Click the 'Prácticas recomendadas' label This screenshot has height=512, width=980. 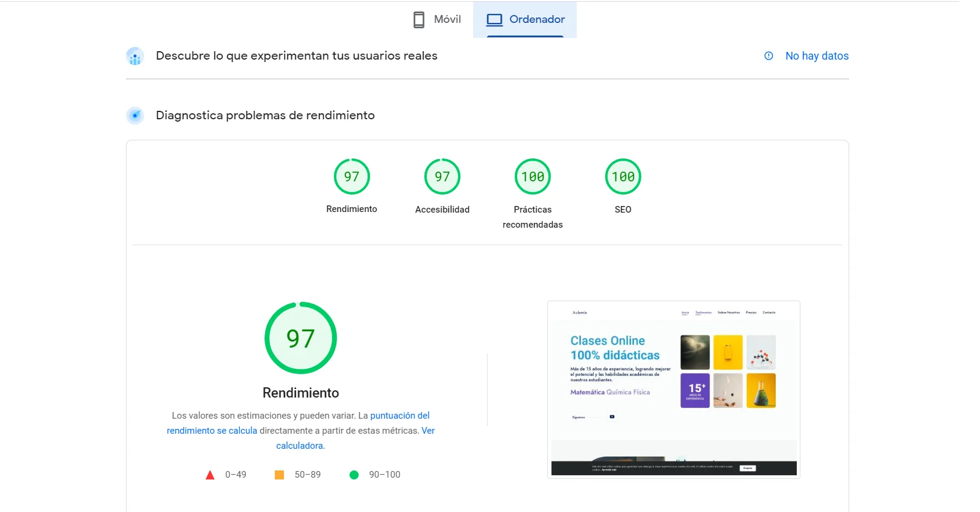[533, 217]
